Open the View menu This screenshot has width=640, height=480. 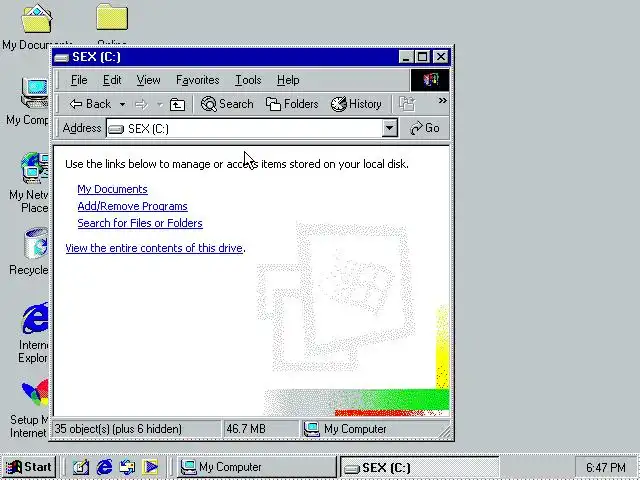coord(148,80)
